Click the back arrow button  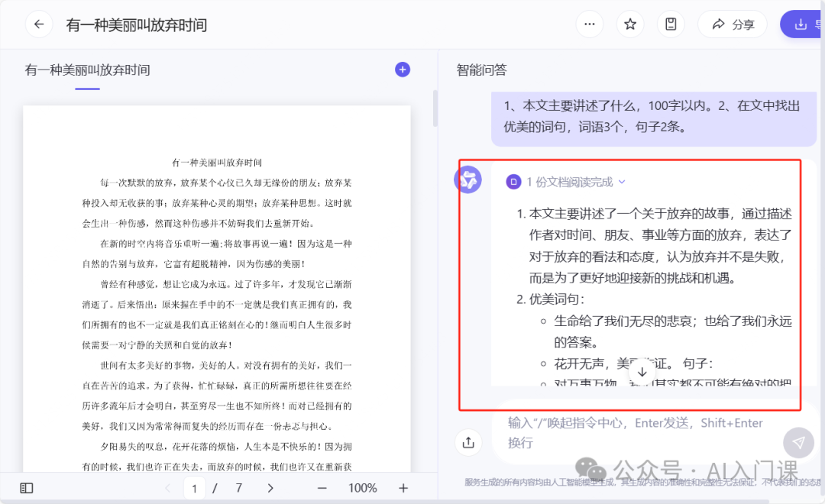(39, 24)
